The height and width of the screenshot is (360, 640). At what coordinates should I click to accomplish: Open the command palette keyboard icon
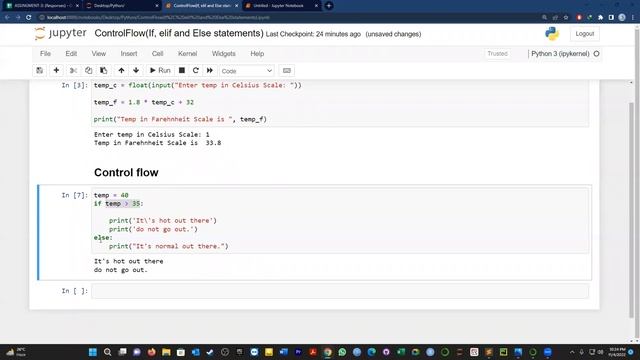pyautogui.click(x=287, y=71)
